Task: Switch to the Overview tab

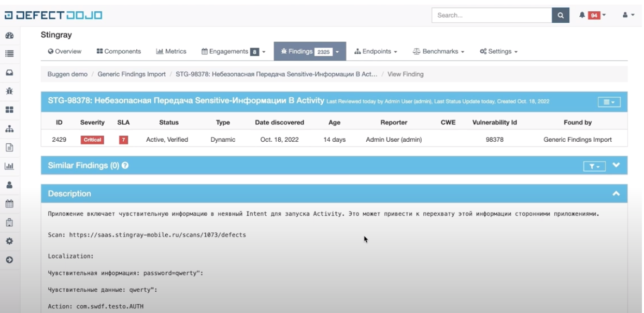Action: (x=65, y=51)
